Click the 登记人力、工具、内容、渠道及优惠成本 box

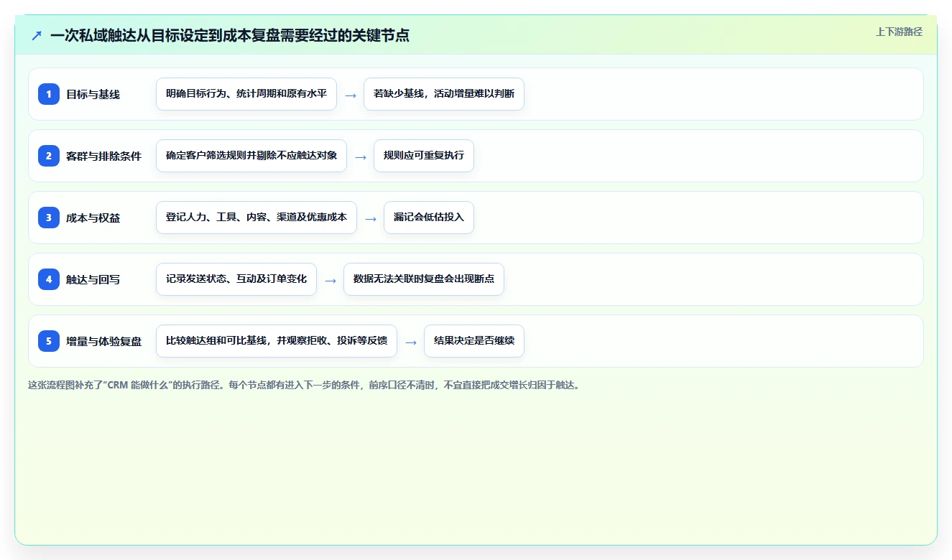click(x=257, y=218)
